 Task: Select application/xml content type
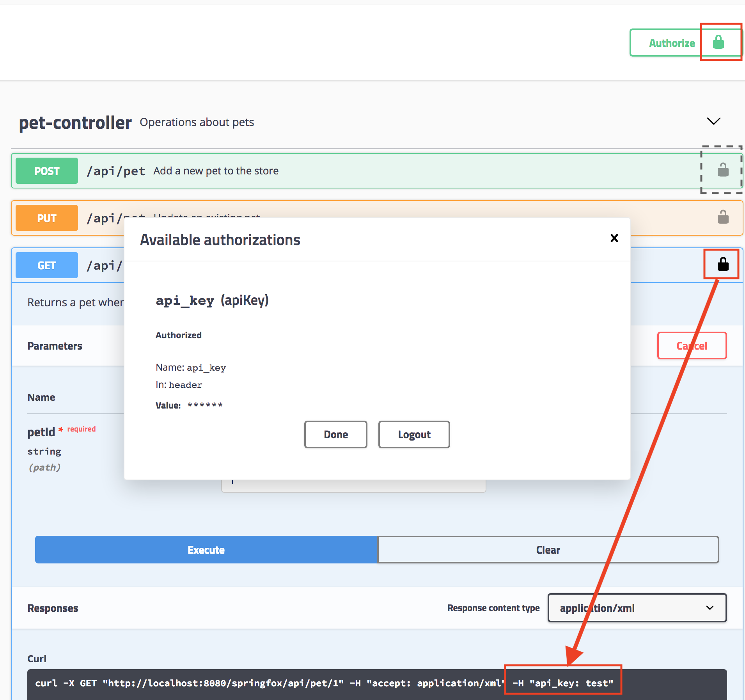(597, 608)
